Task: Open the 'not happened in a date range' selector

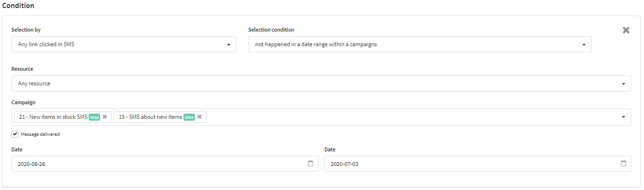Action: (x=420, y=44)
